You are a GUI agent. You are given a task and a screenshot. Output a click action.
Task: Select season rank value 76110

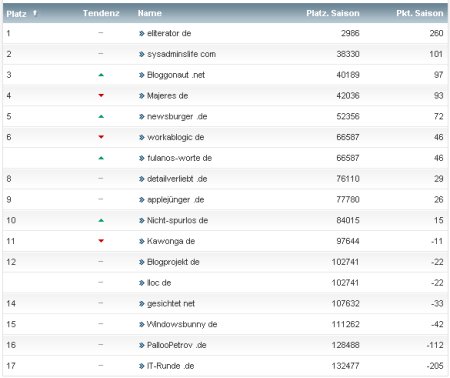(x=348, y=179)
